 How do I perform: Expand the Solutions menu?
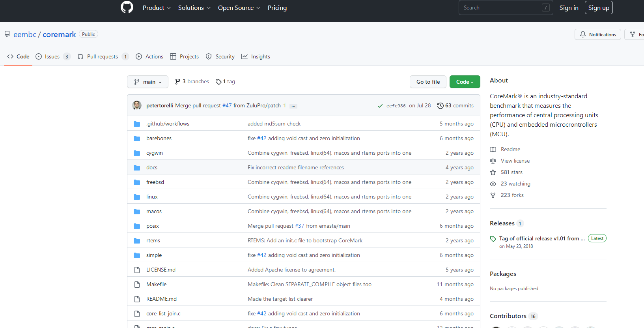coord(194,8)
